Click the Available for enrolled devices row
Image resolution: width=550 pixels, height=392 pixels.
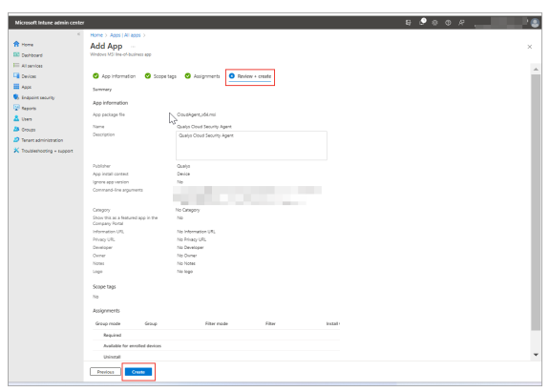point(217,345)
